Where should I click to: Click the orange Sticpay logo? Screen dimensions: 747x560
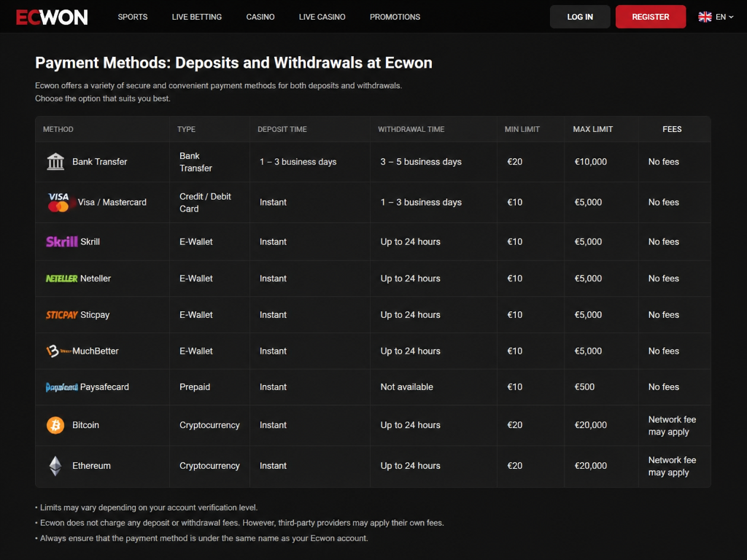pyautogui.click(x=61, y=315)
